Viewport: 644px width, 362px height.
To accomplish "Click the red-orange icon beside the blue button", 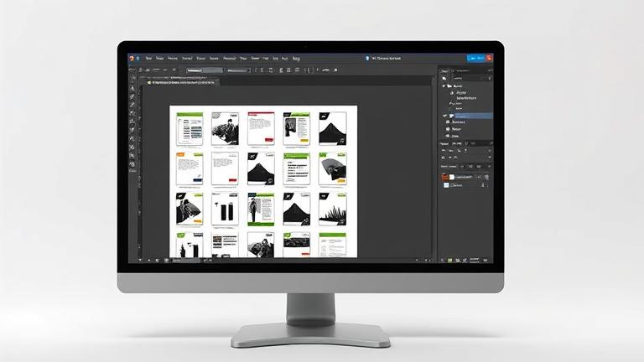I will coord(489,59).
